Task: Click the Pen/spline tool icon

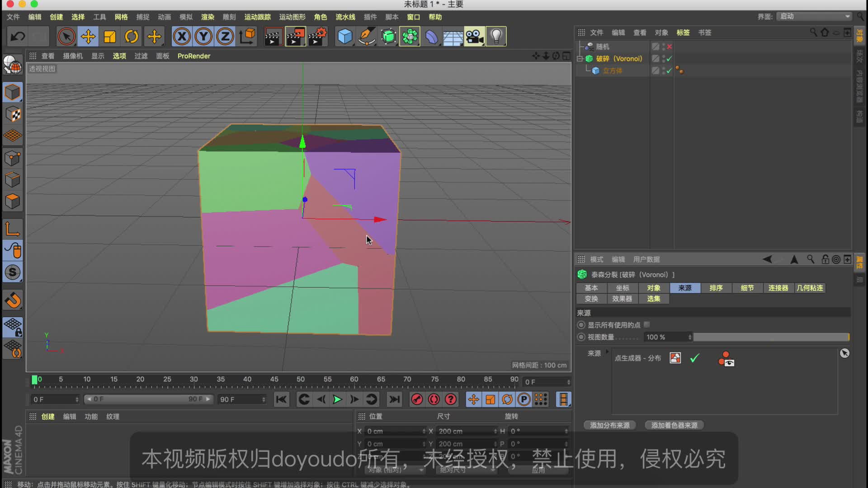Action: 366,36
